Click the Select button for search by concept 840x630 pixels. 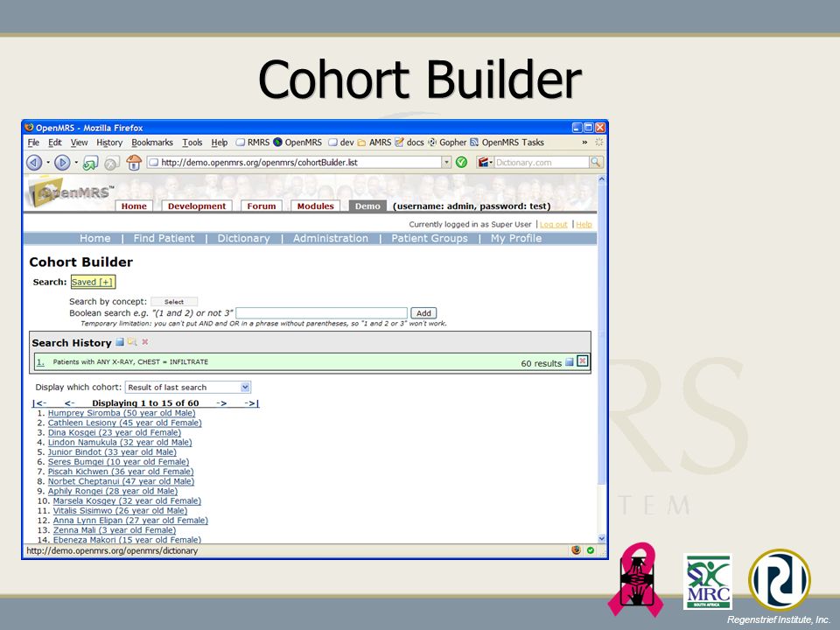[174, 302]
